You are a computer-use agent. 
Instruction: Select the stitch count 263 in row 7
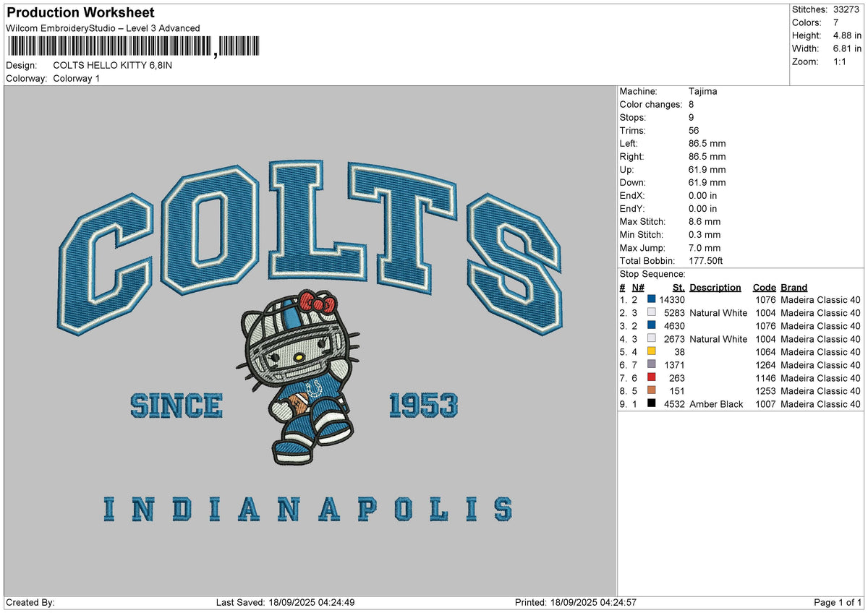[x=677, y=378]
